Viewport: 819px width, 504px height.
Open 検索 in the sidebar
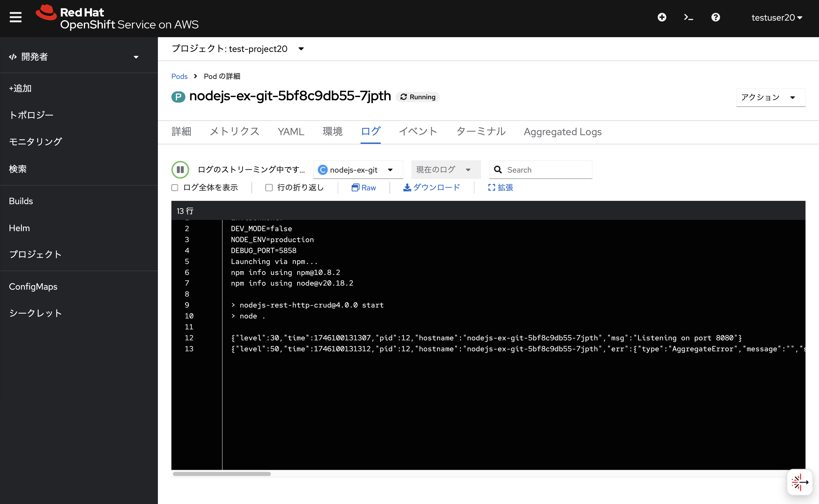tap(79, 169)
